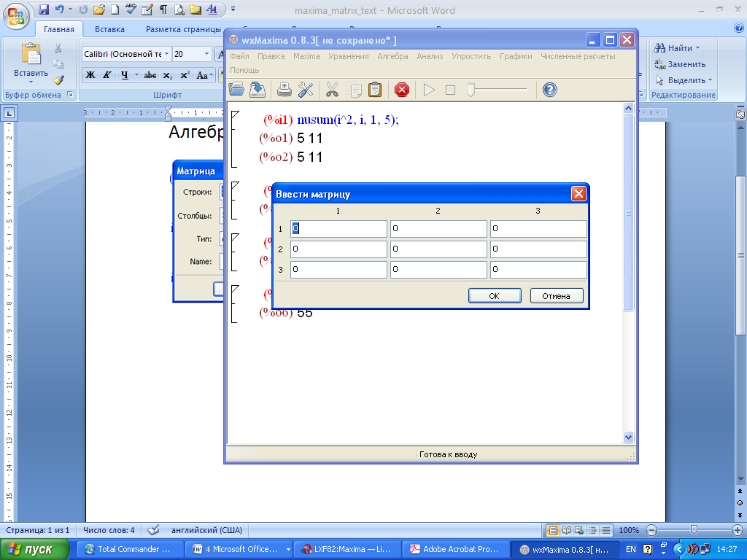Screen dimensions: 747x560
Task: Open the Уравнения menu in wxMaxima
Action: tap(348, 56)
